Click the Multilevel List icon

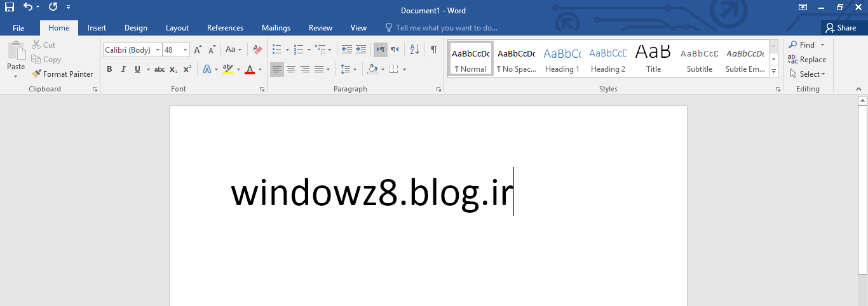[320, 50]
